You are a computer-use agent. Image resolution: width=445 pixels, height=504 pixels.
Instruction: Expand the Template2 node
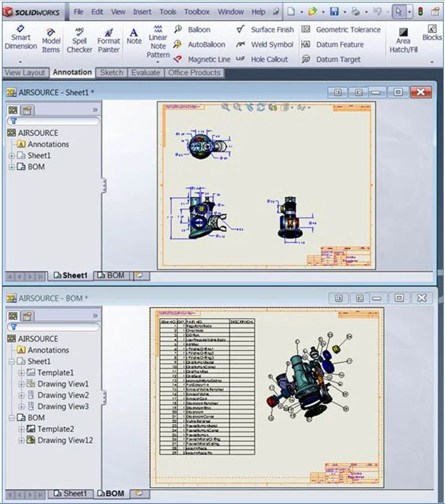pos(21,429)
